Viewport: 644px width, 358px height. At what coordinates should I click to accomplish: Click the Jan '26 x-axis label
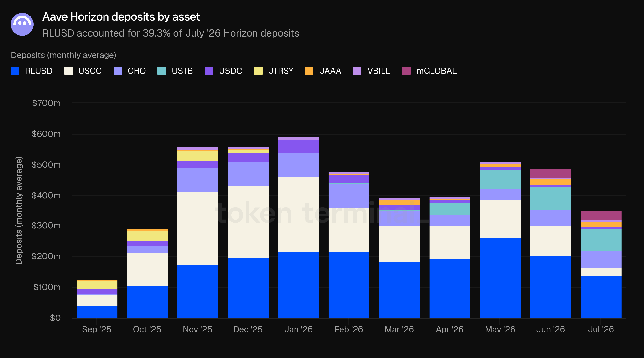(x=298, y=329)
